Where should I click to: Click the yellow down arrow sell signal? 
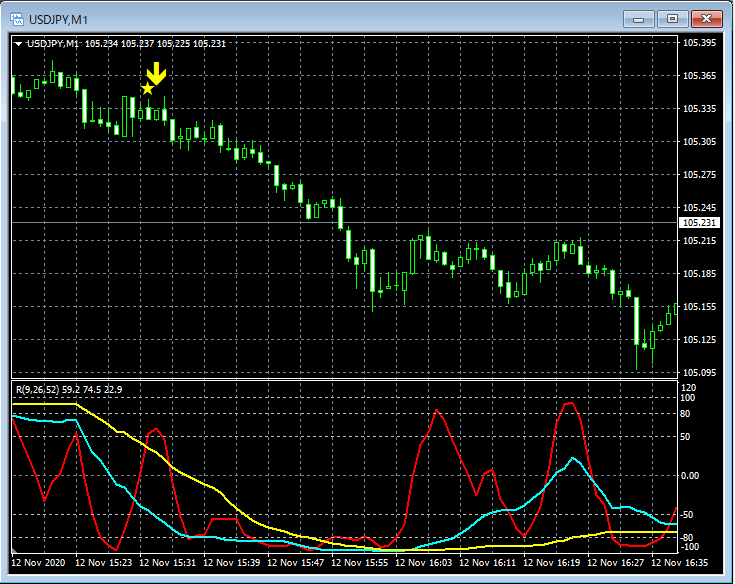tap(156, 73)
